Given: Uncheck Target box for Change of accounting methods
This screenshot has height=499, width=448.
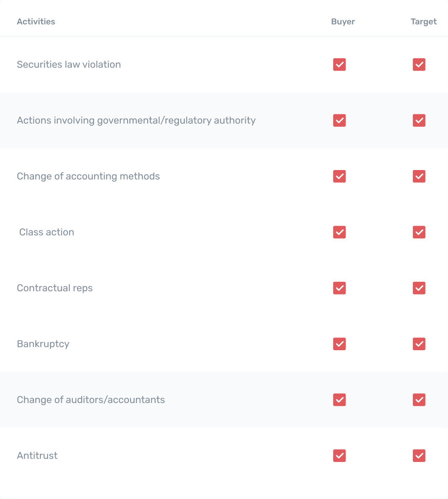Looking at the screenshot, I should point(419,176).
